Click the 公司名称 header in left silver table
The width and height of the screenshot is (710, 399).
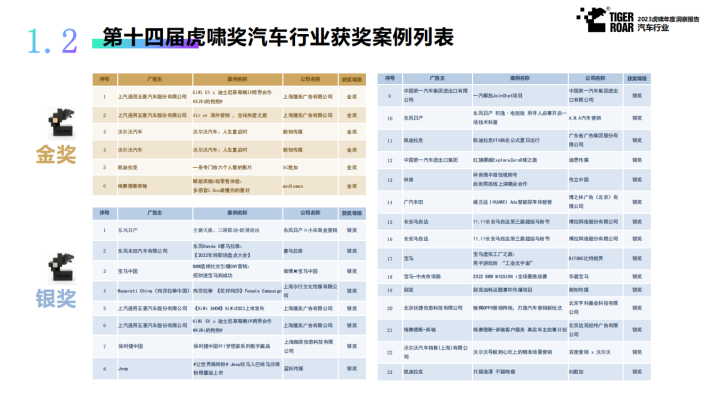point(310,213)
